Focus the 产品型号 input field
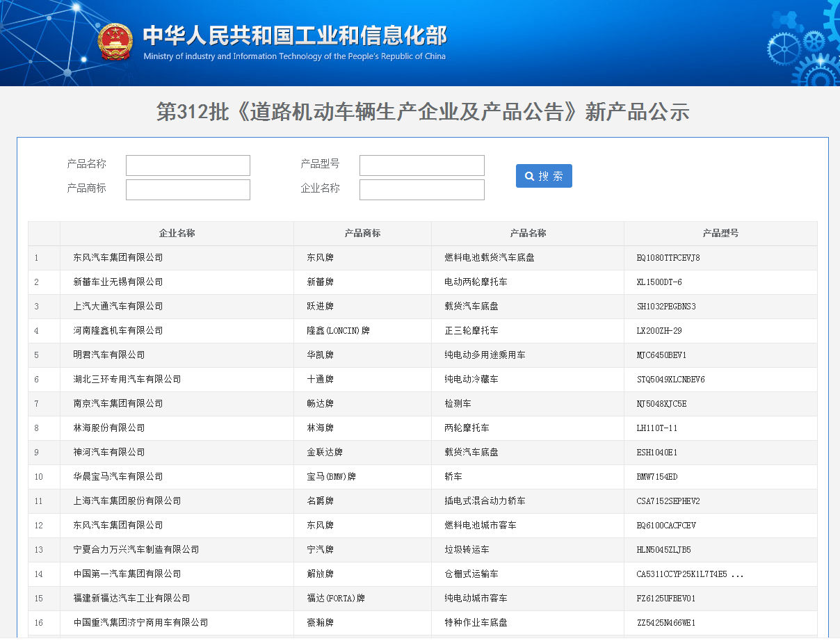840x641 pixels. 422,165
